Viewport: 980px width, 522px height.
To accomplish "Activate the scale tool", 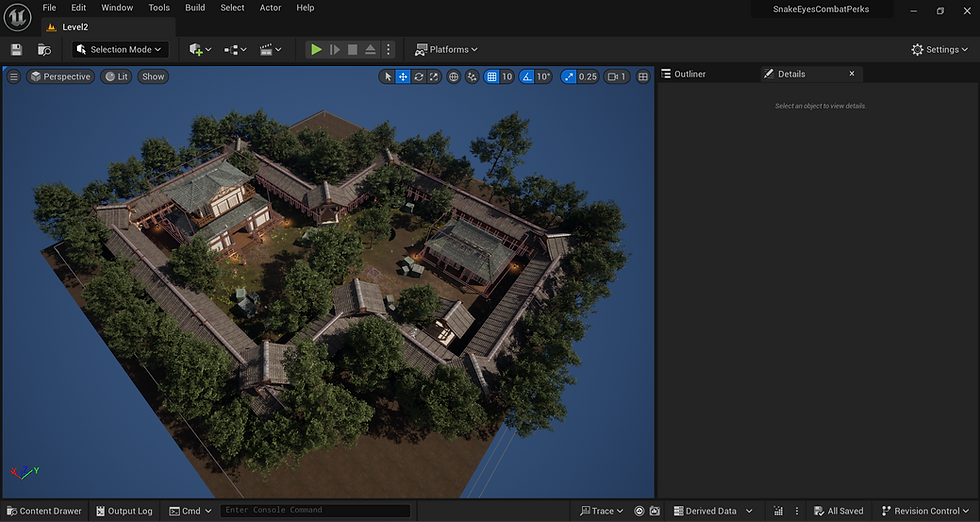I will click(x=434, y=76).
